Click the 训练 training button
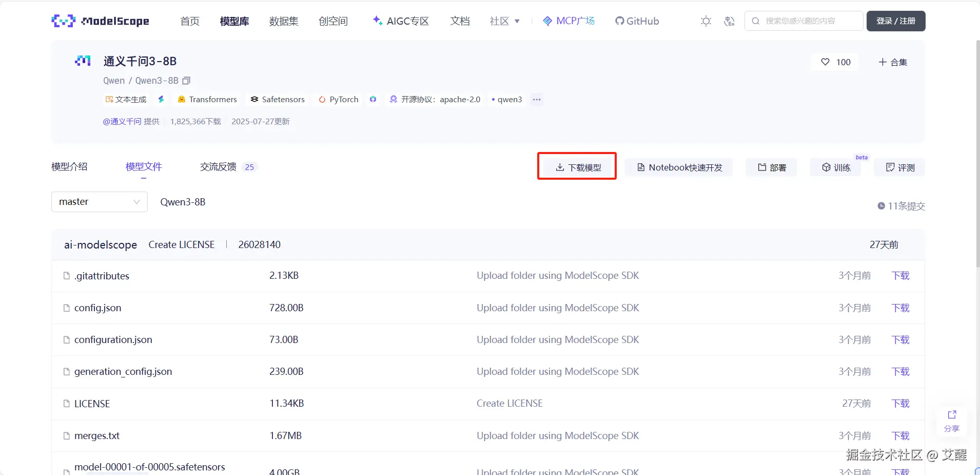Image resolution: width=980 pixels, height=475 pixels. point(836,167)
